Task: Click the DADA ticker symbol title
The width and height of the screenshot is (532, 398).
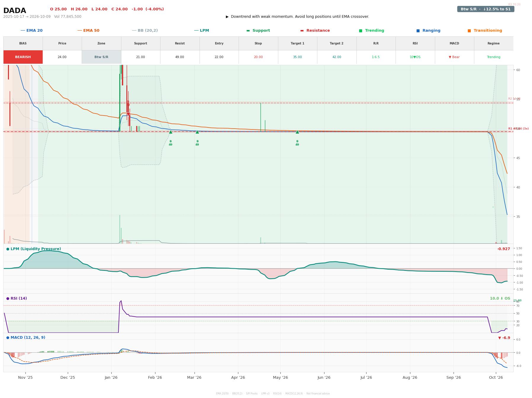Action: coord(15,11)
